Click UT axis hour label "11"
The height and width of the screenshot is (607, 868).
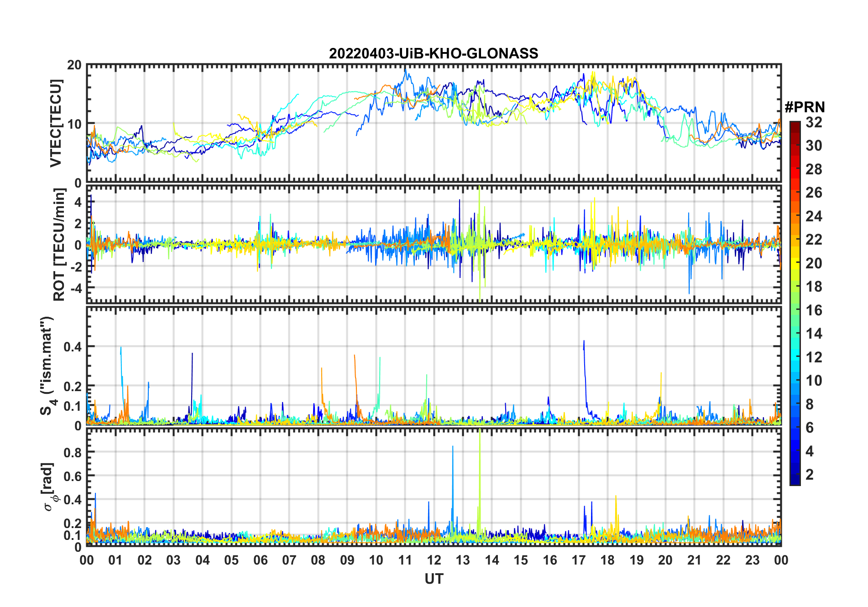click(x=405, y=560)
